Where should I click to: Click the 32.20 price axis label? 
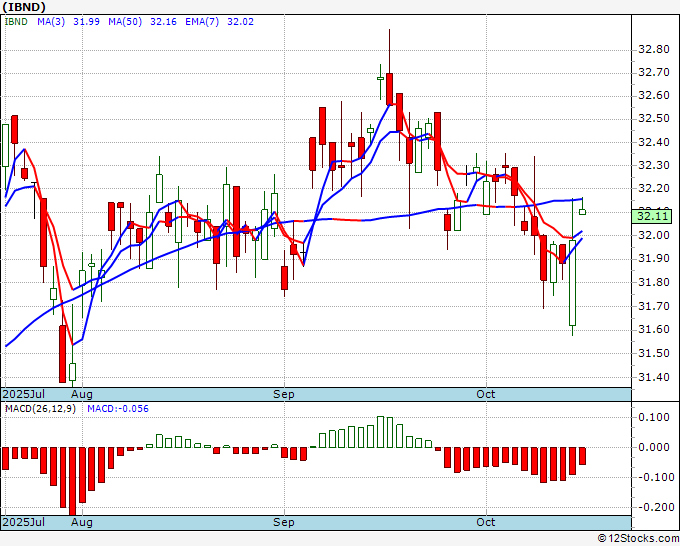click(654, 188)
